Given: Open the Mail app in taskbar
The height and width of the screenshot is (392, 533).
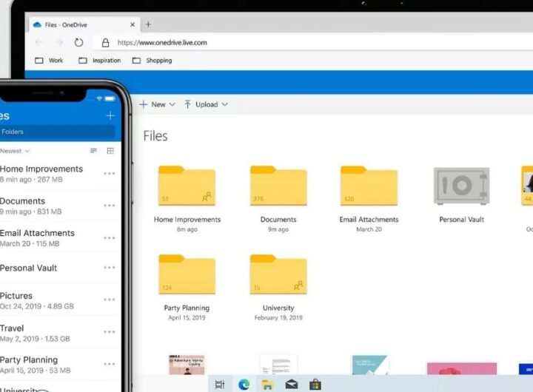Looking at the screenshot, I should pyautogui.click(x=291, y=384).
